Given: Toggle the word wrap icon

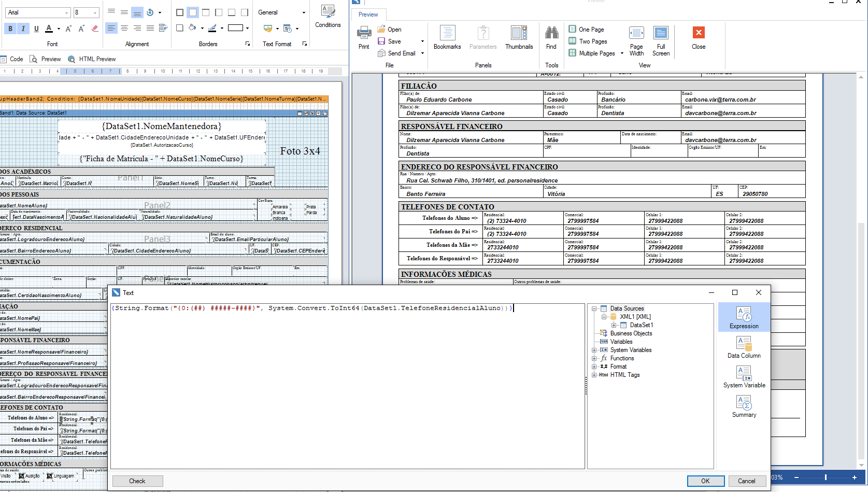Looking at the screenshot, I should tap(163, 28).
